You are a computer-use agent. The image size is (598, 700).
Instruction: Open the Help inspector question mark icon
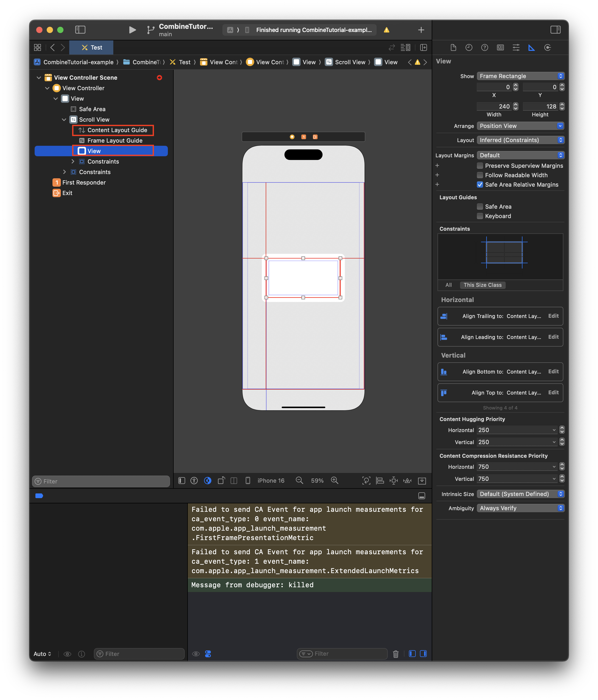click(484, 48)
